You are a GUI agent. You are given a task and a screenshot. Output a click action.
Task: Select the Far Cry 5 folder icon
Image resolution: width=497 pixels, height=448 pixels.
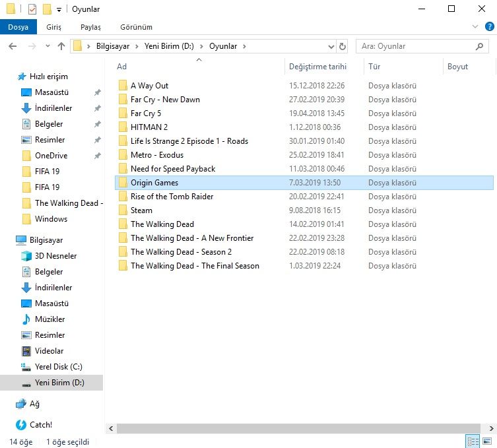pos(123,113)
